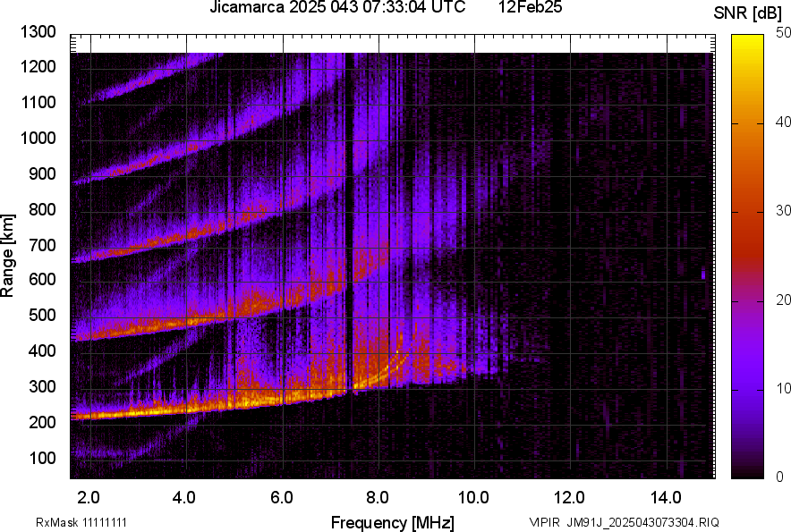The height and width of the screenshot is (532, 791).
Task: Click x-axis tick label '14.0'
Action: click(666, 498)
